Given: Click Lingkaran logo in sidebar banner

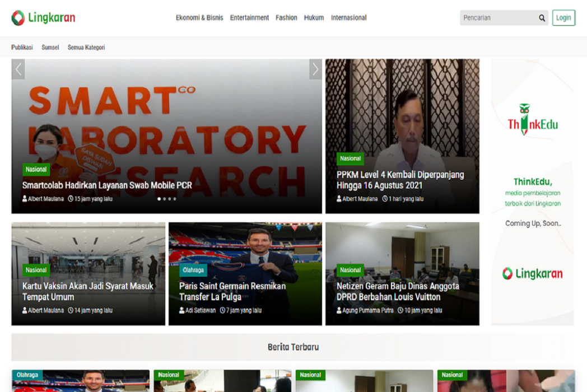Looking at the screenshot, I should 532,274.
